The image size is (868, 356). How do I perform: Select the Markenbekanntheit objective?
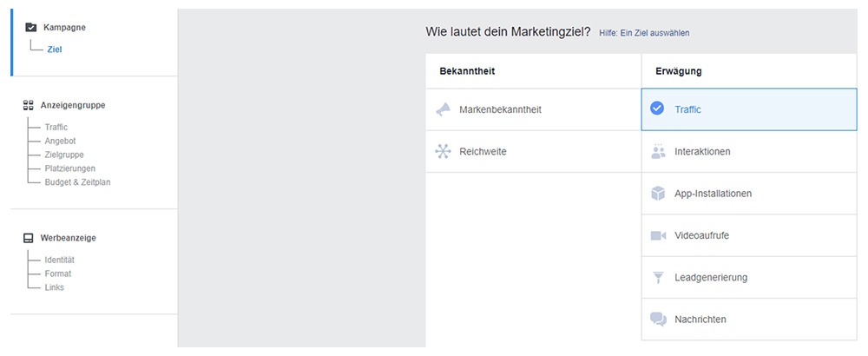click(x=534, y=109)
